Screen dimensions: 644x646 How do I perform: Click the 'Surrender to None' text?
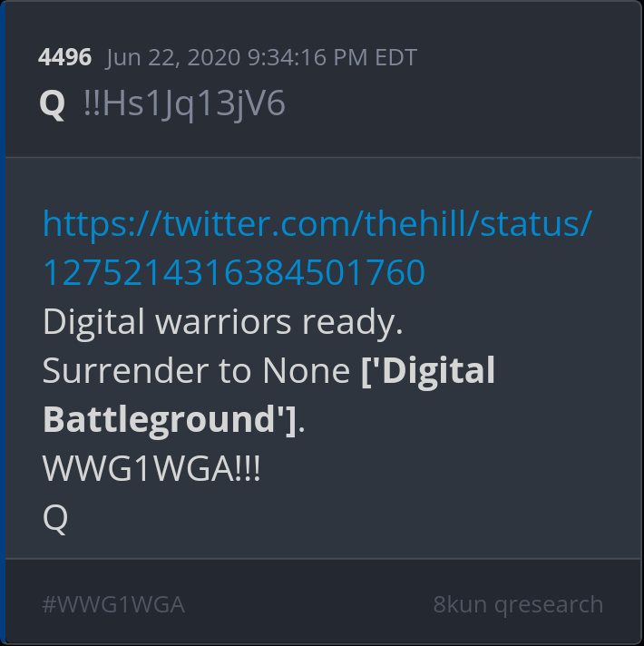pyautogui.click(x=197, y=371)
